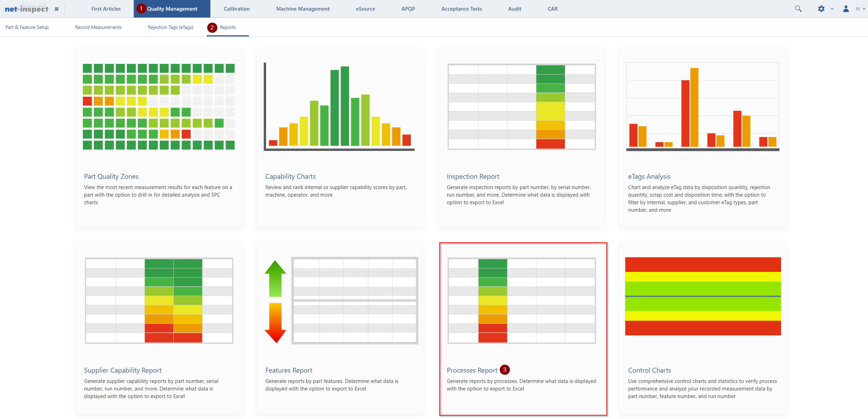Viewport: 868px width, 419px height.
Task: Click Features Report arrows thumbnail
Action: tap(341, 300)
